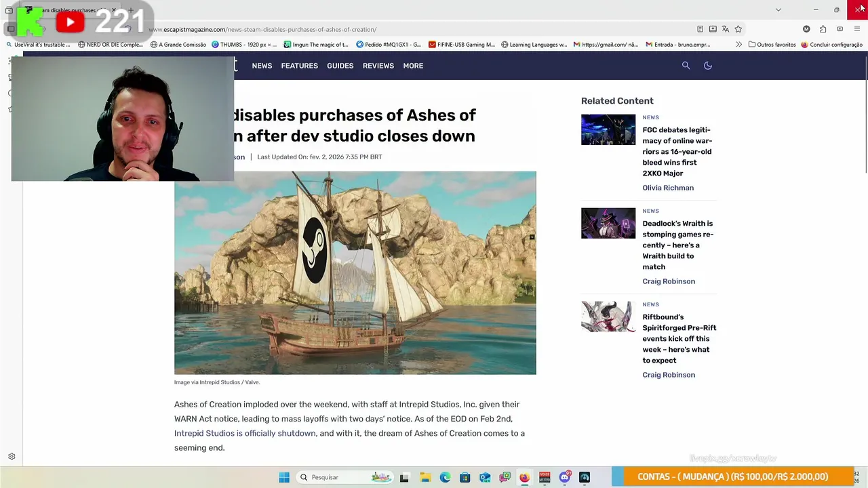Click the taskbar Pesquisar search box
The image size is (868, 488).
tap(344, 477)
